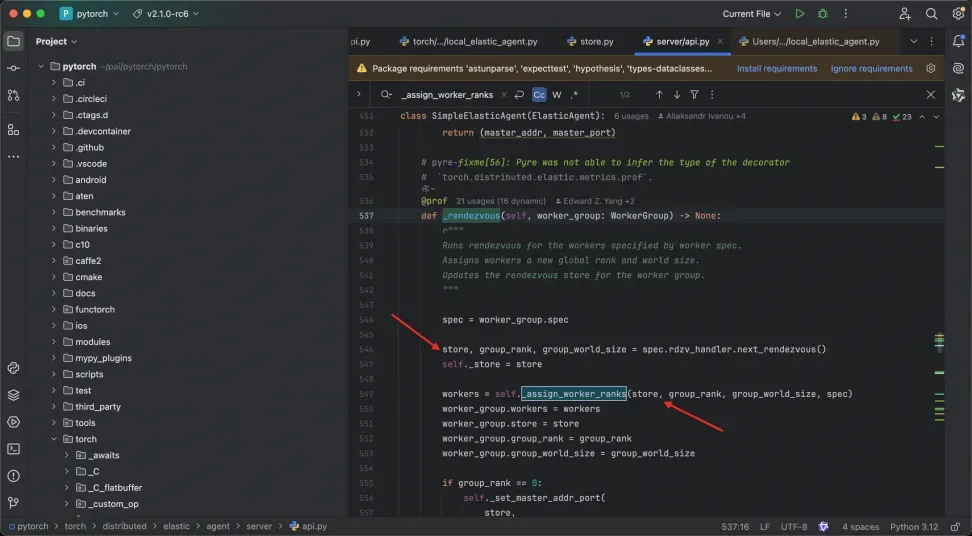Open Project view options dropdown
The image size is (972, 536).
(x=56, y=42)
